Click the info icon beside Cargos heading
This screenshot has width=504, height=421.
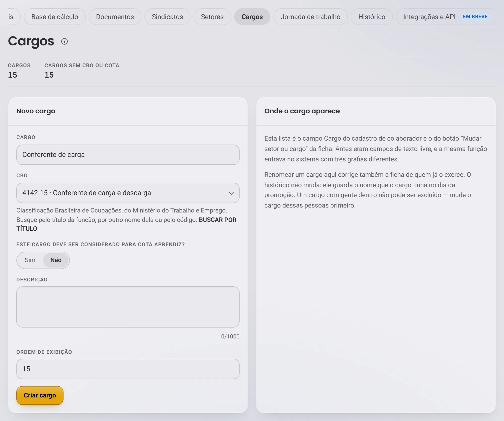tap(64, 41)
